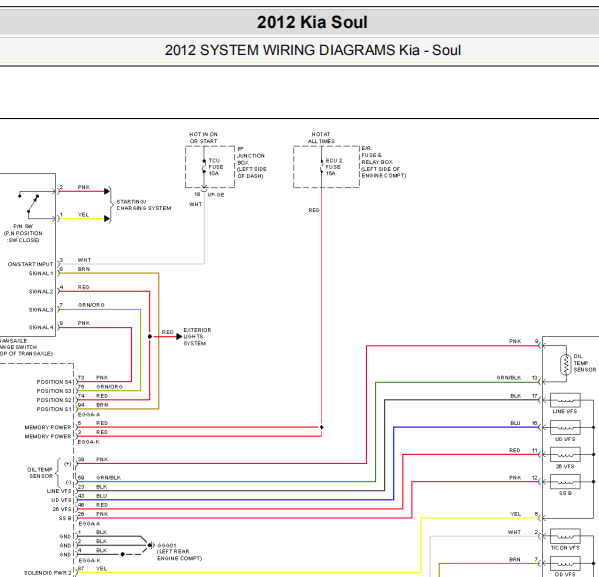Click the "HOT IN ON OR START" label
This screenshot has width=599, height=577.
[203, 138]
